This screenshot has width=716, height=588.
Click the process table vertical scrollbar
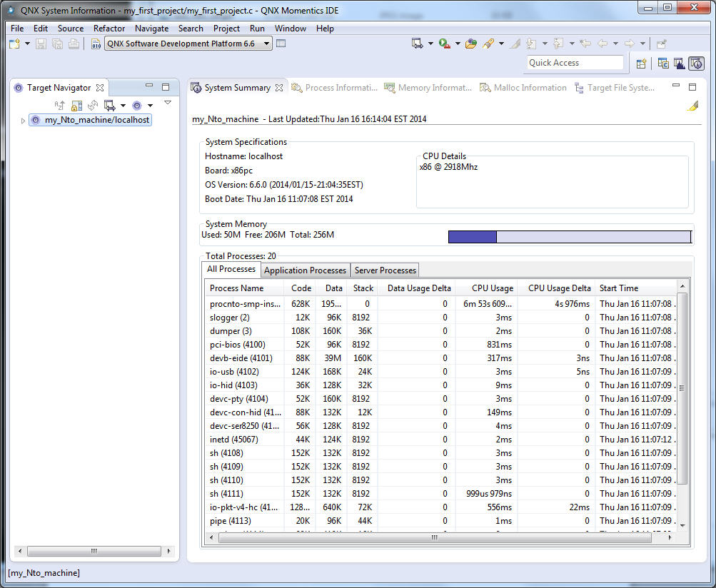pyautogui.click(x=682, y=388)
